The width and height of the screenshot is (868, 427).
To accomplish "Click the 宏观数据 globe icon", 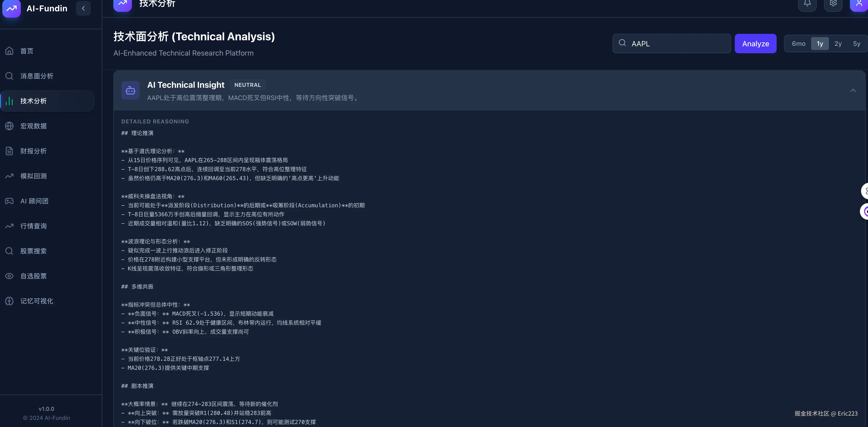I will click(9, 126).
